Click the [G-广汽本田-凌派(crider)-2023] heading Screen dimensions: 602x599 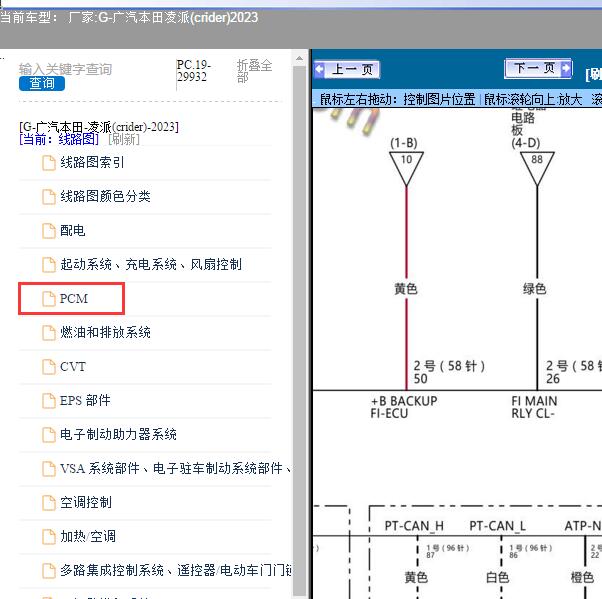(x=99, y=127)
